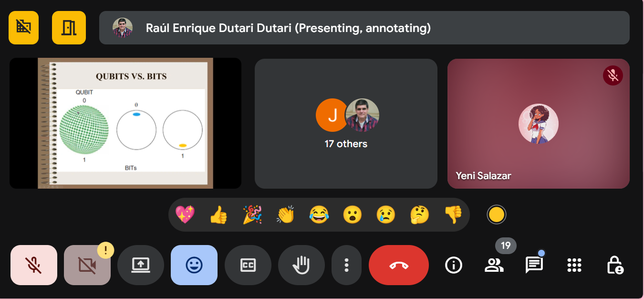This screenshot has height=299, width=644.
Task: Close the emoji reactions bar
Action: click(194, 265)
